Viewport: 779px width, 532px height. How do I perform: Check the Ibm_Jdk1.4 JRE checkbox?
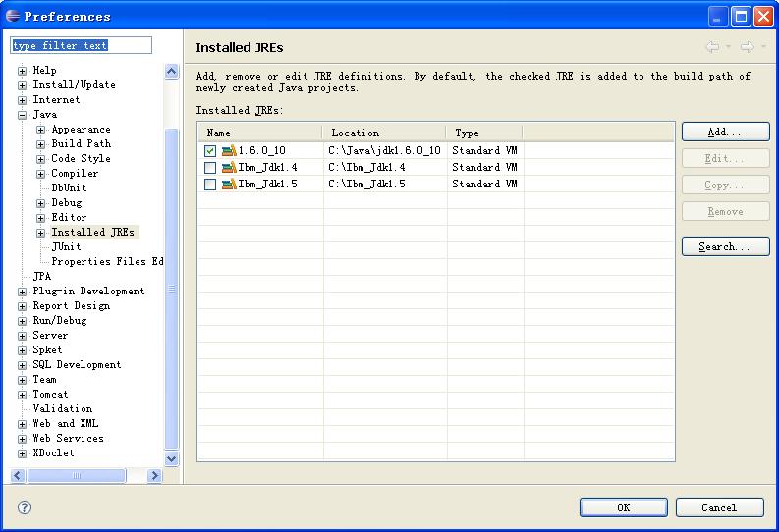(x=210, y=168)
